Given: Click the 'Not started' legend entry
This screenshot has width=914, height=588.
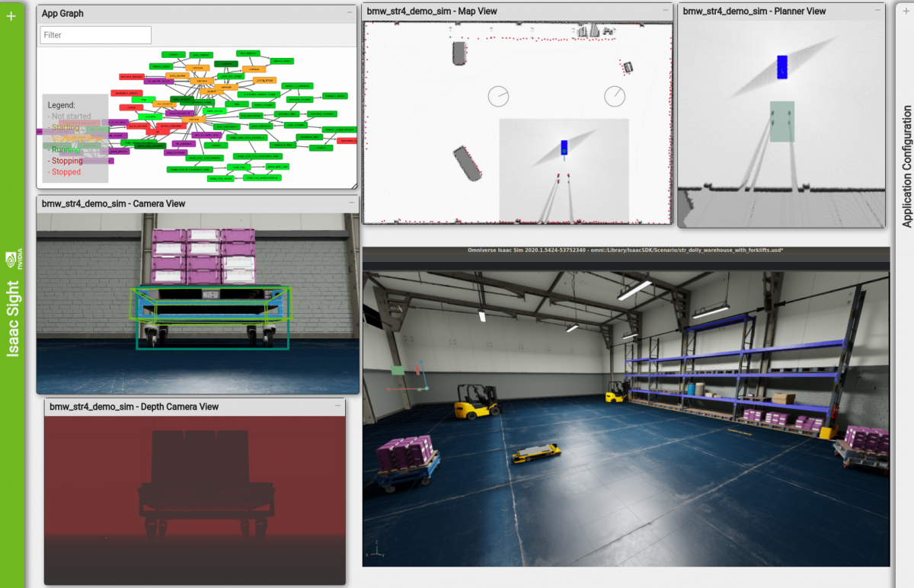Looking at the screenshot, I should (x=69, y=117).
